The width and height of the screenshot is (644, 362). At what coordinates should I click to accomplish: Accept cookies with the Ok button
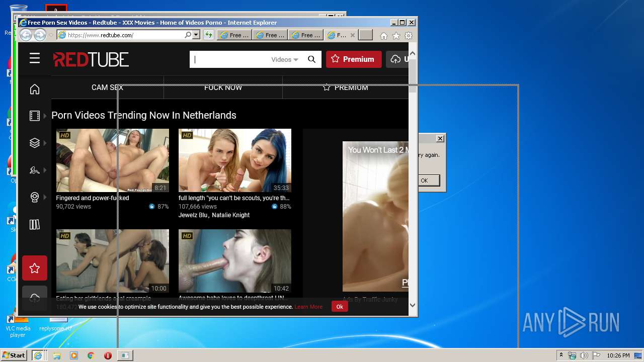coord(340,307)
